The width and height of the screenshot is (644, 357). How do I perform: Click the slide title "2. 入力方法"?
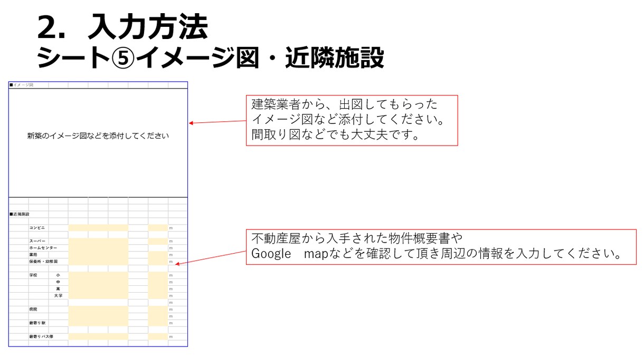click(122, 27)
